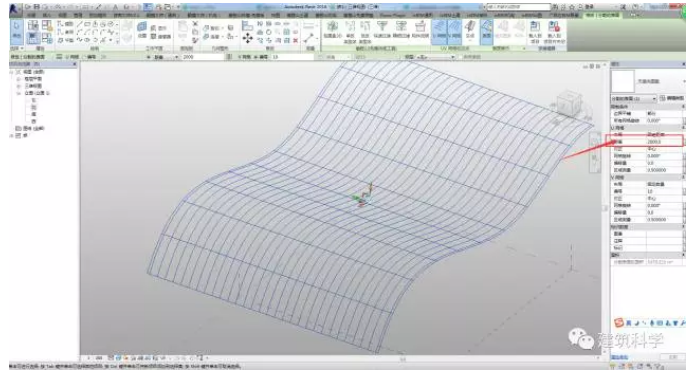Open the Revit application logo menu
Viewport: 693px width, 375px height.
point(15,8)
